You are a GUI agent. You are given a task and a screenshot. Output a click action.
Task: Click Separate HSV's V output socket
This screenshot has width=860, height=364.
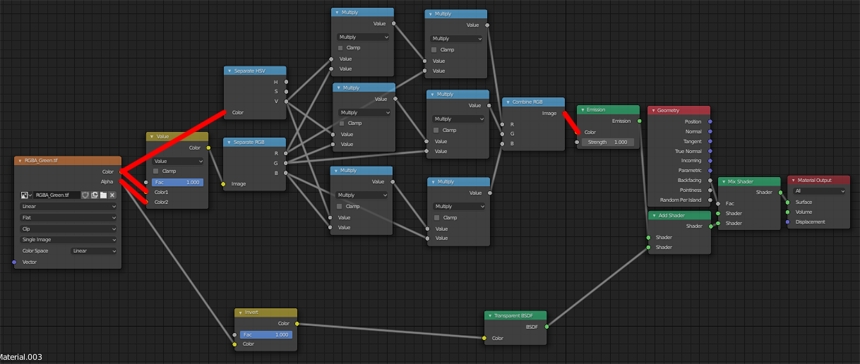click(x=286, y=101)
